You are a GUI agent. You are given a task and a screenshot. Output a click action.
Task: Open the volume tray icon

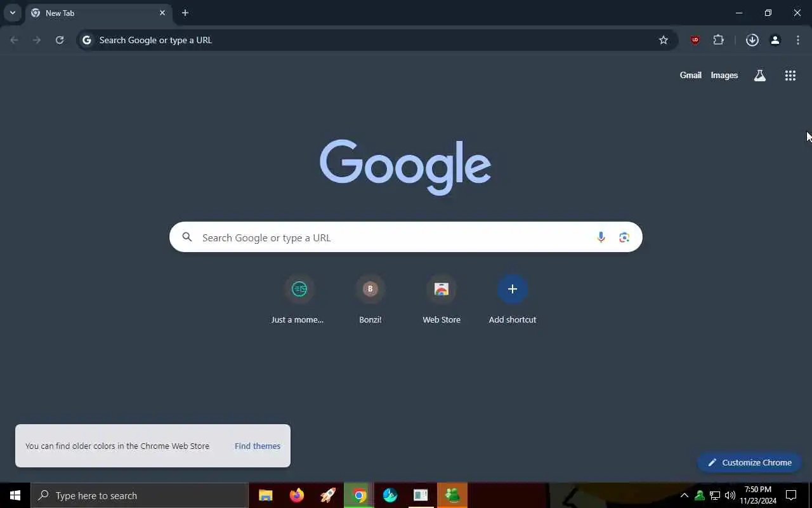point(730,495)
